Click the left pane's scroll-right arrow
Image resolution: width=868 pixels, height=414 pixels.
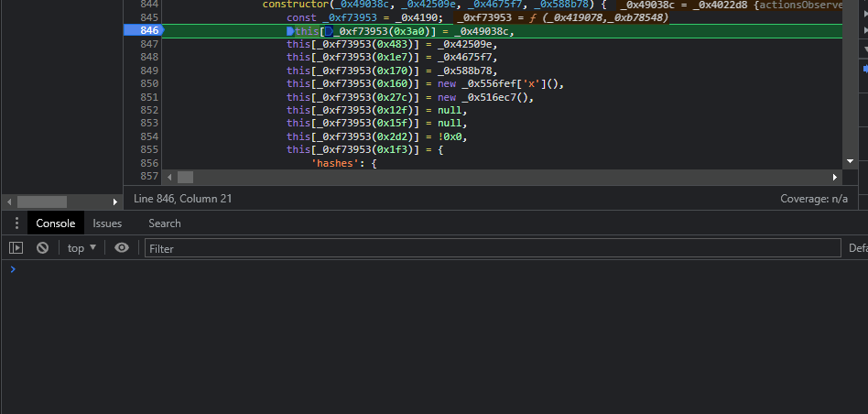click(115, 201)
